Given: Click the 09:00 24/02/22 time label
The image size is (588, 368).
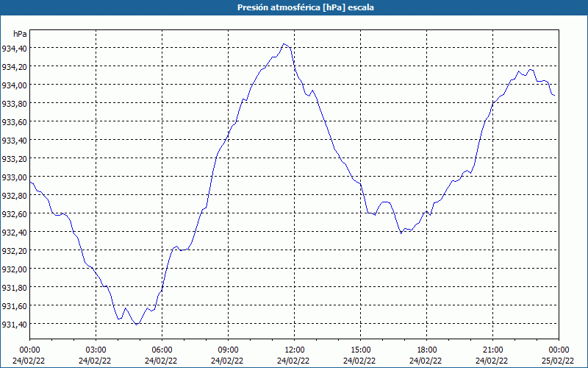Looking at the screenshot, I should [x=227, y=355].
